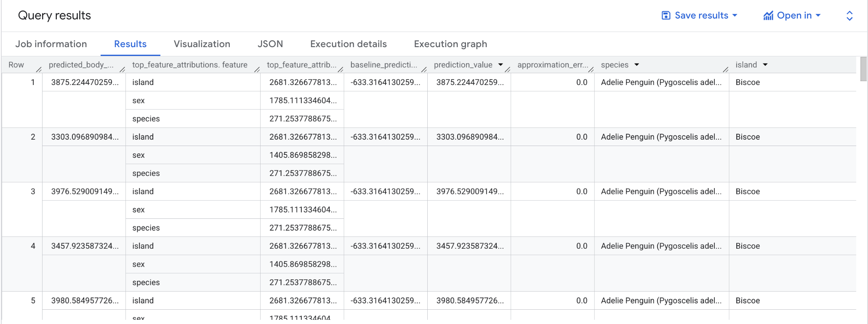Image resolution: width=868 pixels, height=324 pixels.
Task: Select row 1 prediction_value cell 3875.224470259...
Action: click(470, 82)
